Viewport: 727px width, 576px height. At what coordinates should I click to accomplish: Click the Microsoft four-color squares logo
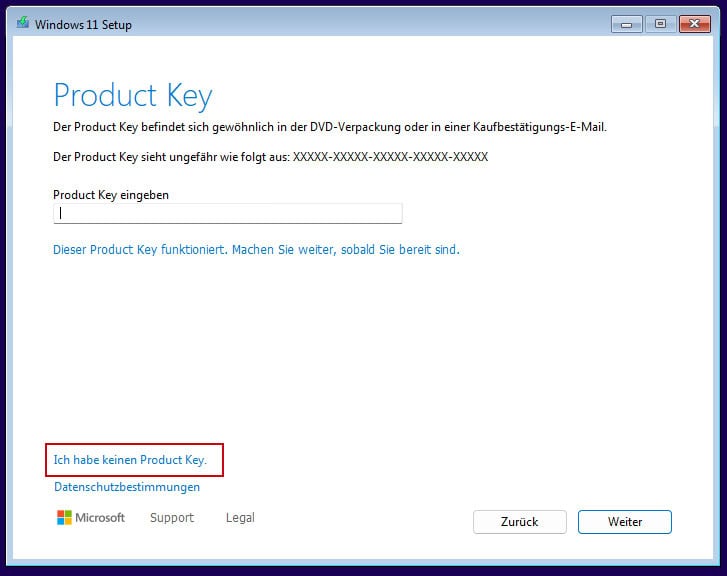point(64,518)
